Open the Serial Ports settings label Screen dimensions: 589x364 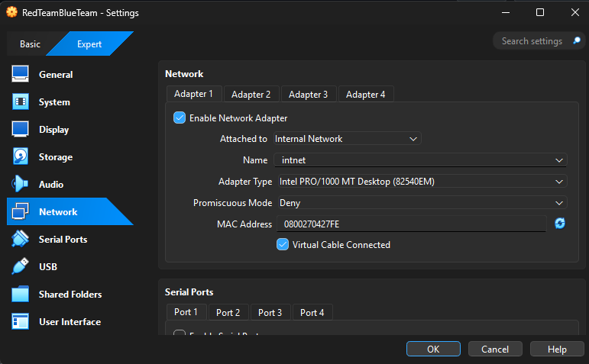(x=63, y=239)
